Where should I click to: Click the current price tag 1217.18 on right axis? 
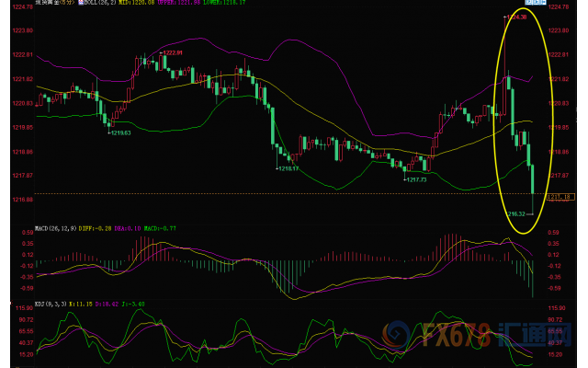560,196
